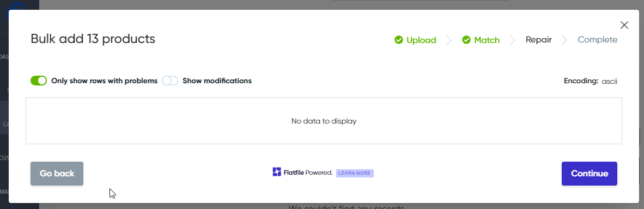Select the Repair step label

538,40
